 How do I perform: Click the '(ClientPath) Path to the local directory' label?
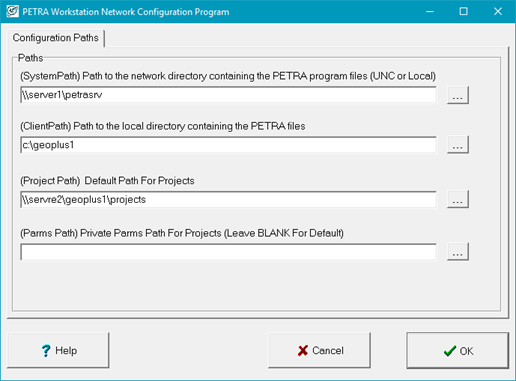(163, 126)
